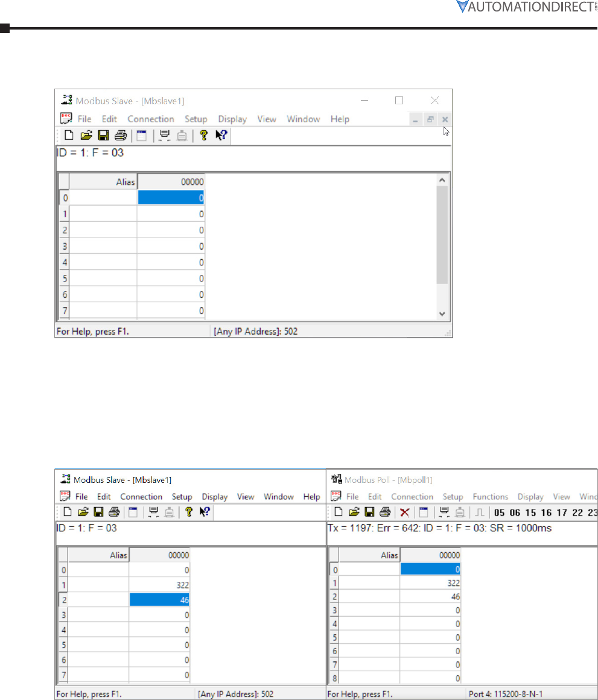Click Save disk icon in lower Modbus Slave toolbar
Screen dimensions: 598x700
[99, 512]
